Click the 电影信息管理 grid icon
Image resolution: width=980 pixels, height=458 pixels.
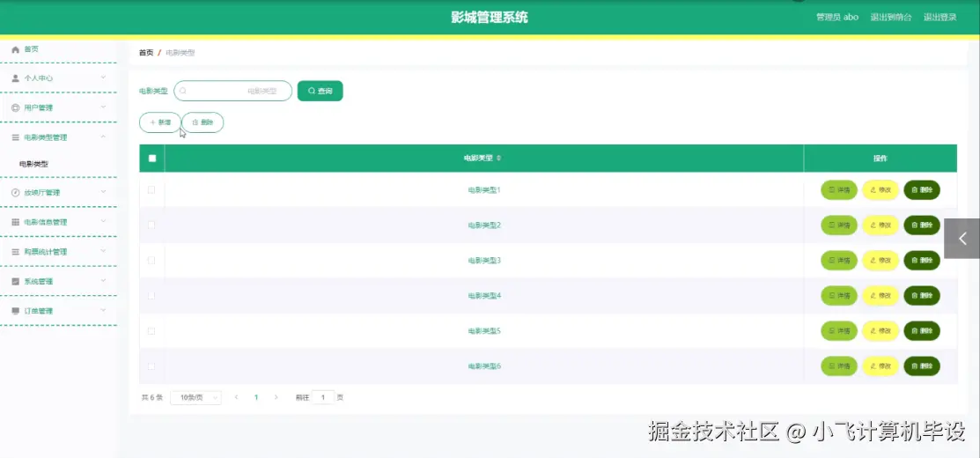[x=16, y=223]
